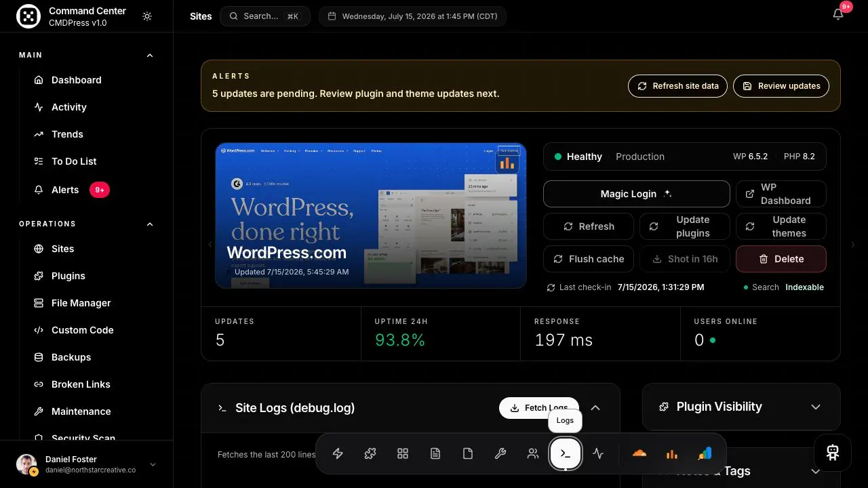The width and height of the screenshot is (868, 488).
Task: Click the text document dock icon
Action: tap(435, 454)
